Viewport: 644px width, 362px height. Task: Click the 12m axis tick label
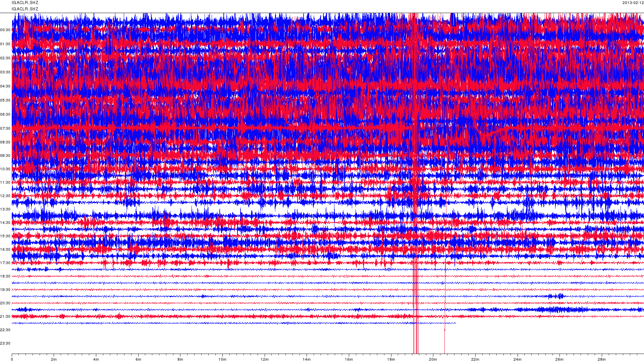point(265,360)
